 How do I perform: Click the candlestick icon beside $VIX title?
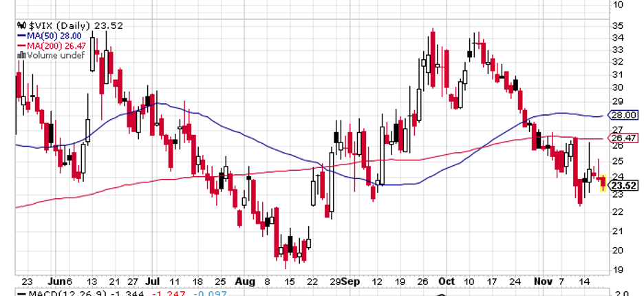(x=22, y=25)
